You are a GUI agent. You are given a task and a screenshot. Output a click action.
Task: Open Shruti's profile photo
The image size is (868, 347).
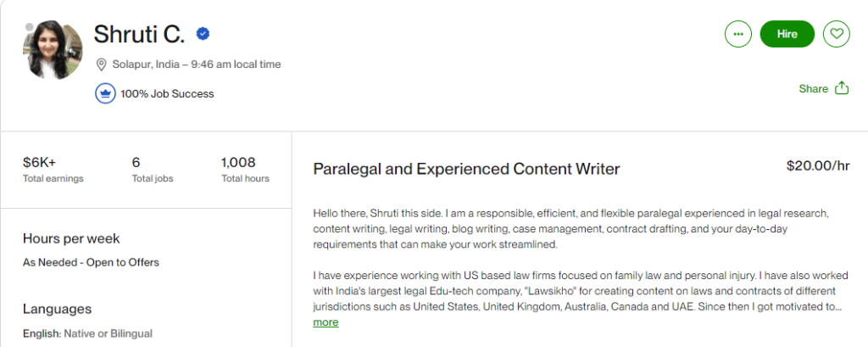click(53, 49)
